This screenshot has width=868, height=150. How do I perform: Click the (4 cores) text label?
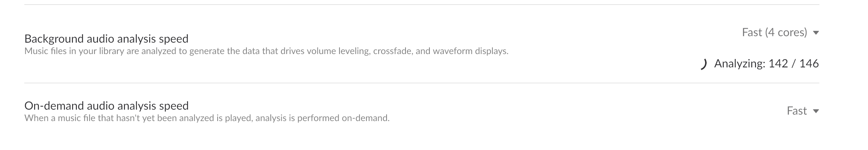tap(786, 33)
